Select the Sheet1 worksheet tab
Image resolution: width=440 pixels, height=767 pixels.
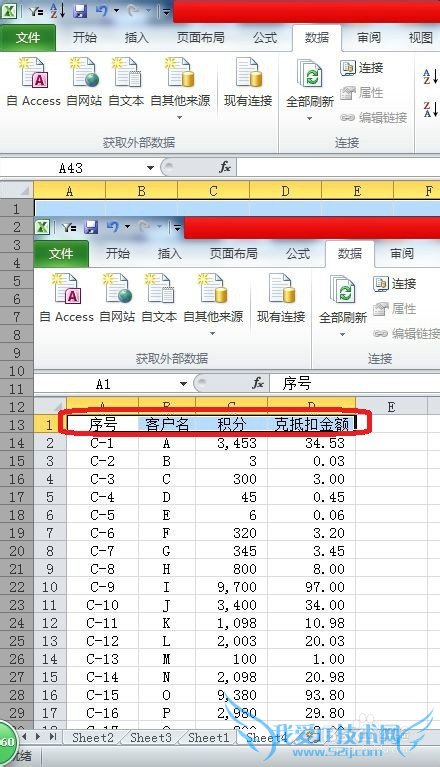(x=209, y=737)
